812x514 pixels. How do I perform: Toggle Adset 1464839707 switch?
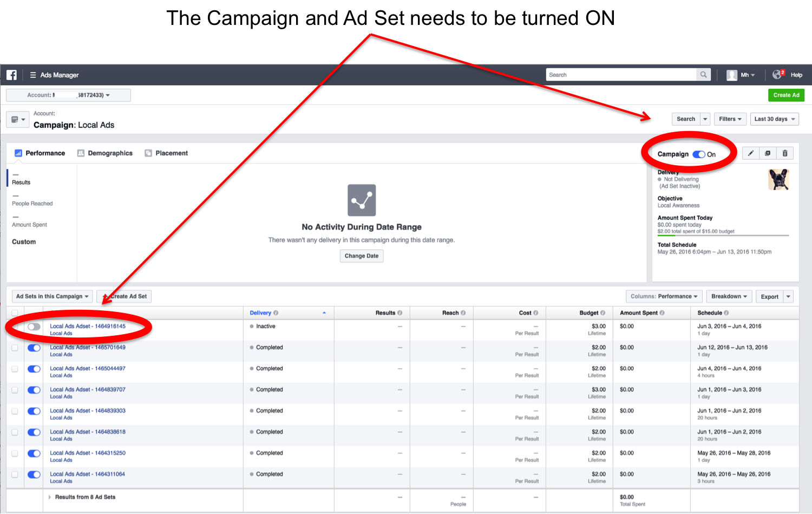tap(34, 390)
